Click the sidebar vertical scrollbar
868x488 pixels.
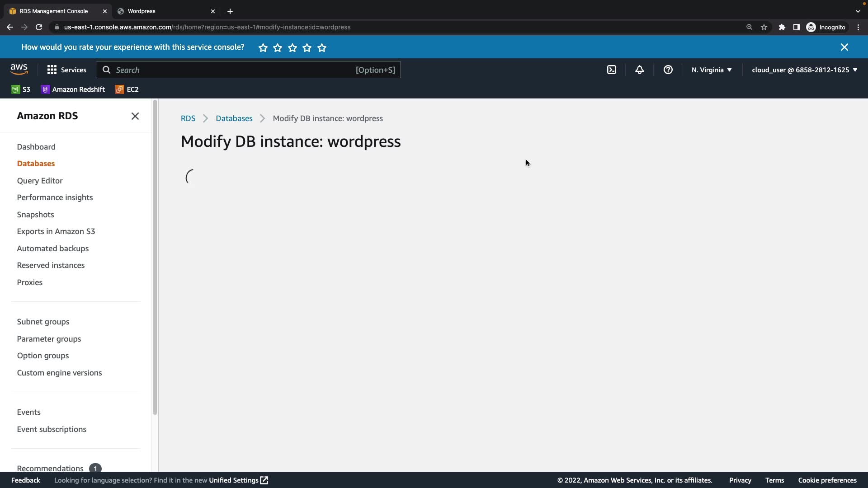click(x=155, y=258)
